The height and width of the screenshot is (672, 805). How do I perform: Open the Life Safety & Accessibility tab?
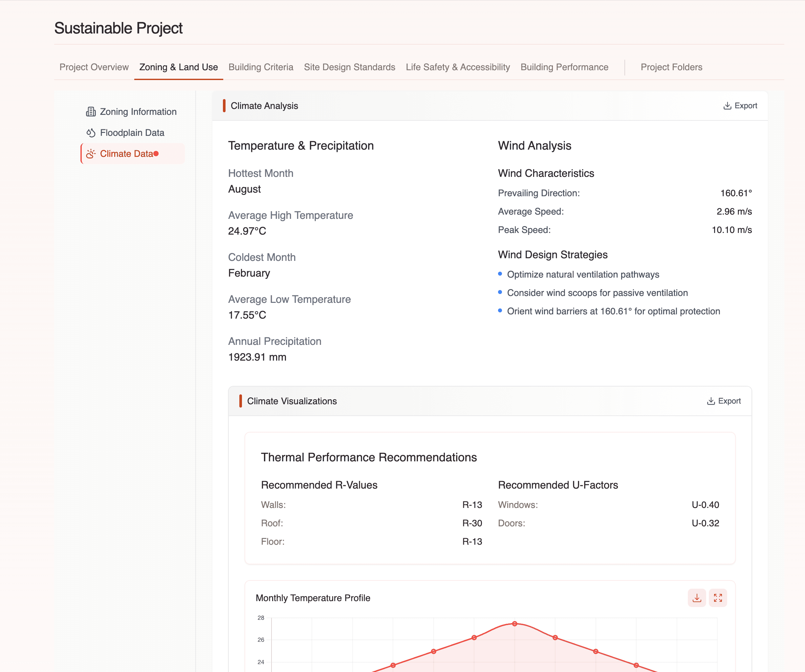pyautogui.click(x=458, y=67)
